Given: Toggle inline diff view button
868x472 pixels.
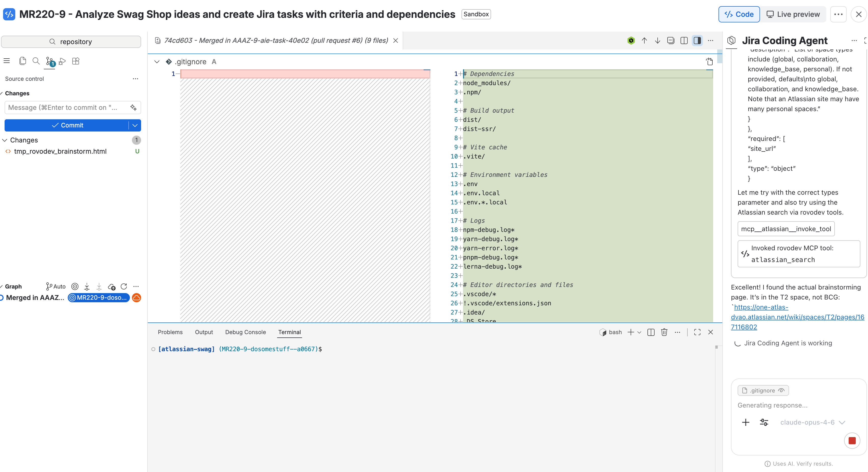Looking at the screenshot, I should [x=697, y=41].
